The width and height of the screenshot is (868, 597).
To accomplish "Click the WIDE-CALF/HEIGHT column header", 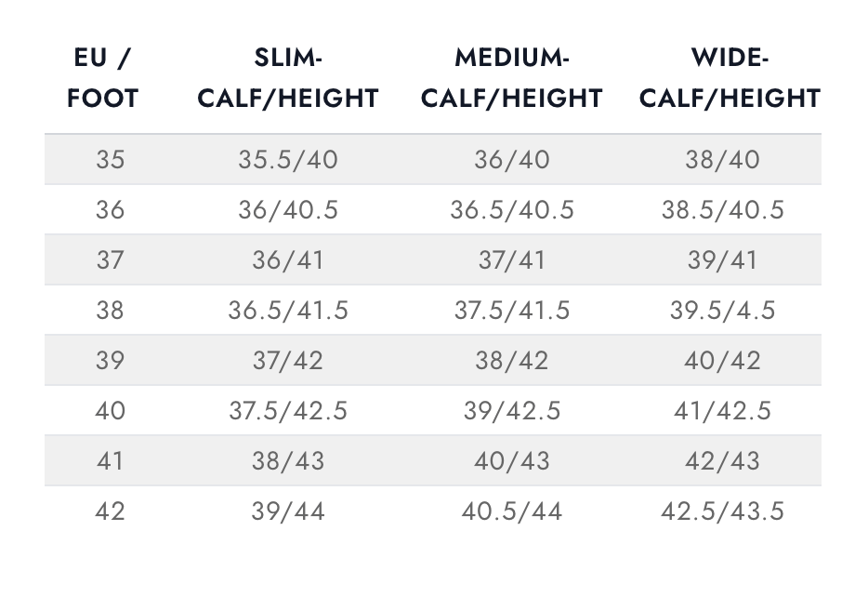I will pyautogui.click(x=730, y=78).
